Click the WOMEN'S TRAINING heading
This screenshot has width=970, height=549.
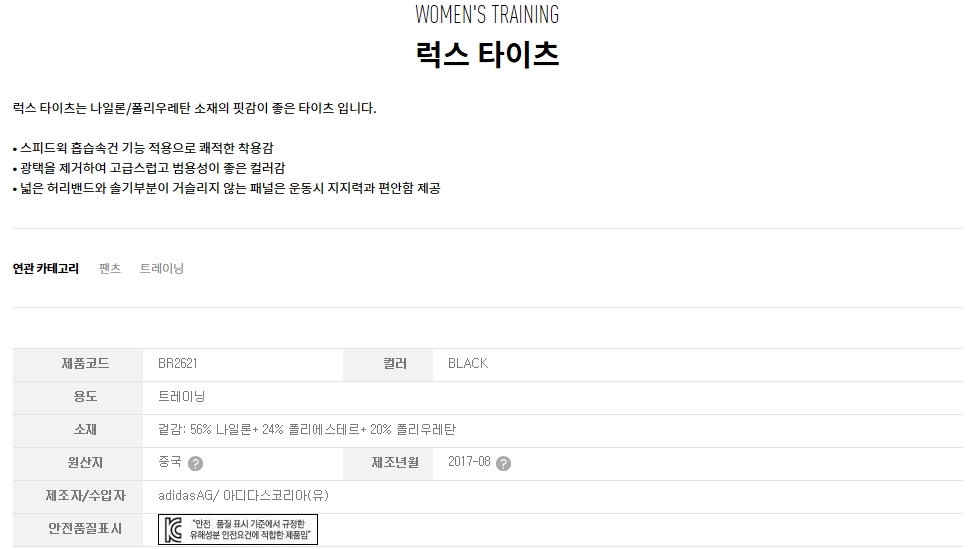pyautogui.click(x=487, y=15)
